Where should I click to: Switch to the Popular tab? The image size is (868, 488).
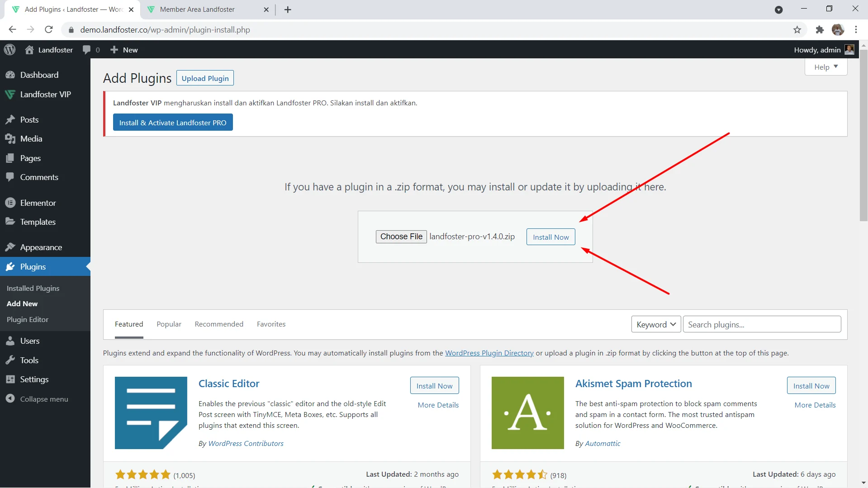pyautogui.click(x=169, y=324)
